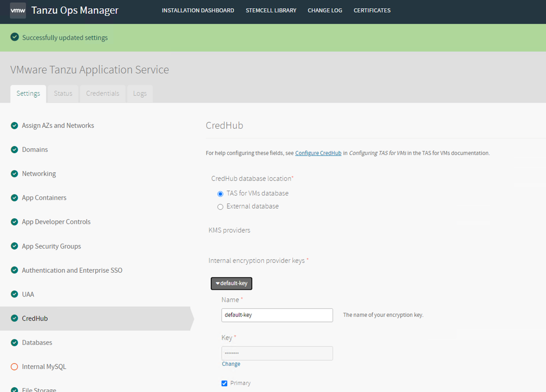Click check icon beside Assign AZs and Networks
Viewport: 546px width, 392px height.
pos(14,125)
